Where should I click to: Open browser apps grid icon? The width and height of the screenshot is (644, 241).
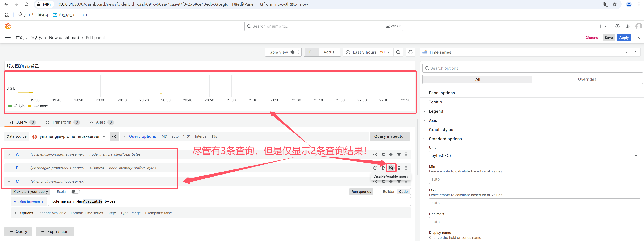[7, 15]
